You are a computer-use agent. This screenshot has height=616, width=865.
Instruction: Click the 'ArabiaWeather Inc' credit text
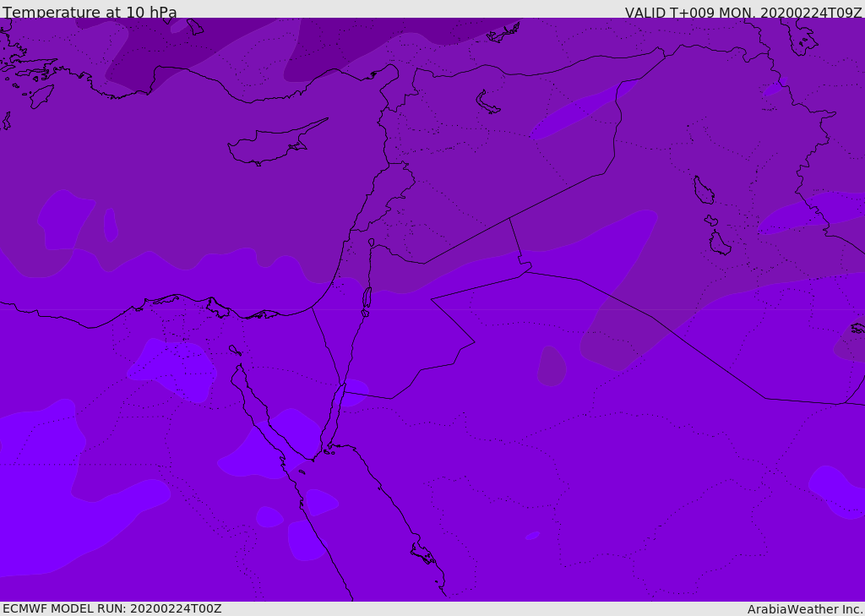point(804,609)
